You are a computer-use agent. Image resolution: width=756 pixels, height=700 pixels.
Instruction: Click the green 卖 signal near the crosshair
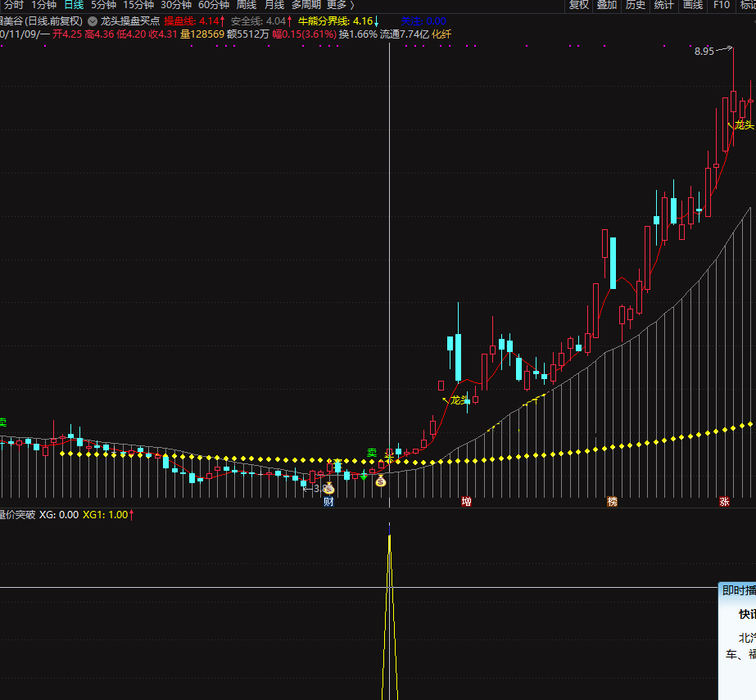[372, 453]
